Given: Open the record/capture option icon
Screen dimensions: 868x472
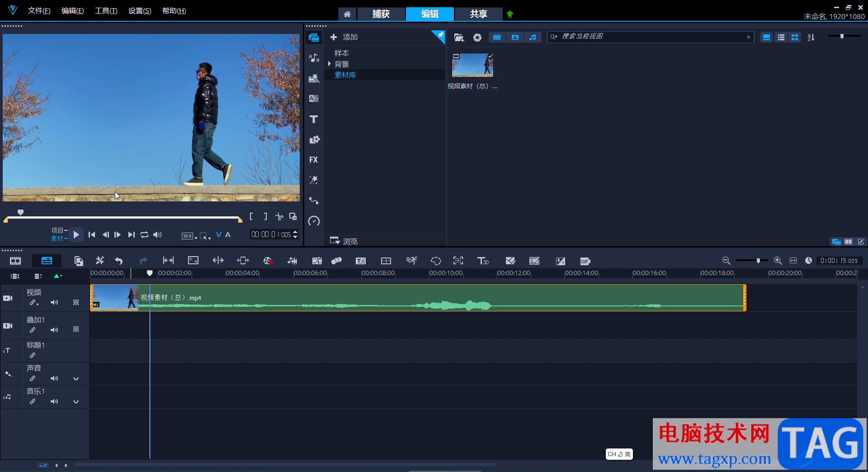Looking at the screenshot, I should pos(268,261).
